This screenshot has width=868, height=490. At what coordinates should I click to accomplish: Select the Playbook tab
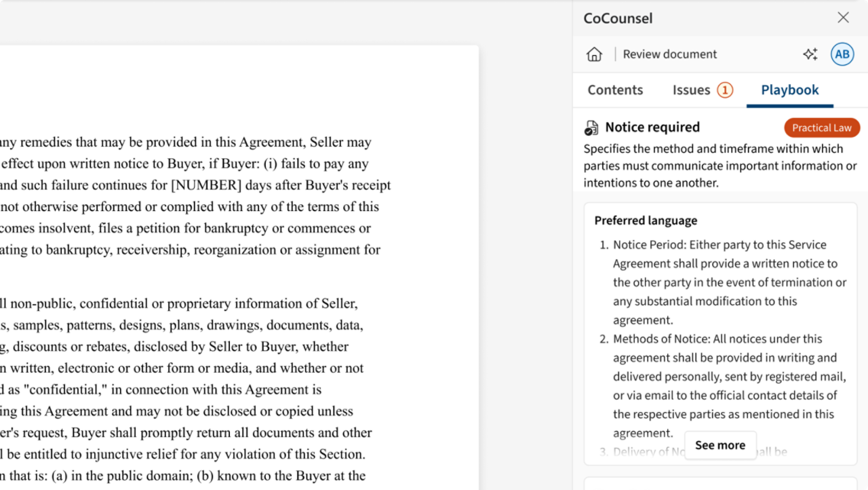[790, 90]
